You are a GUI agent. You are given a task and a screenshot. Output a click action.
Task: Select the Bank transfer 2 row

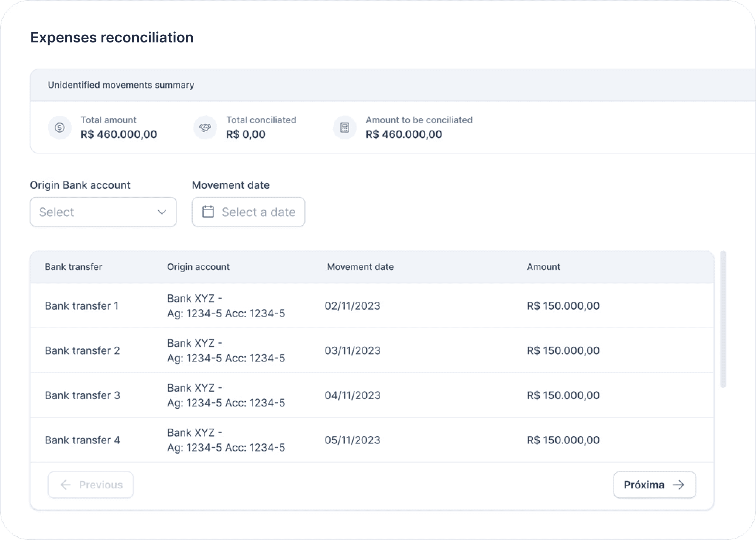pyautogui.click(x=82, y=350)
